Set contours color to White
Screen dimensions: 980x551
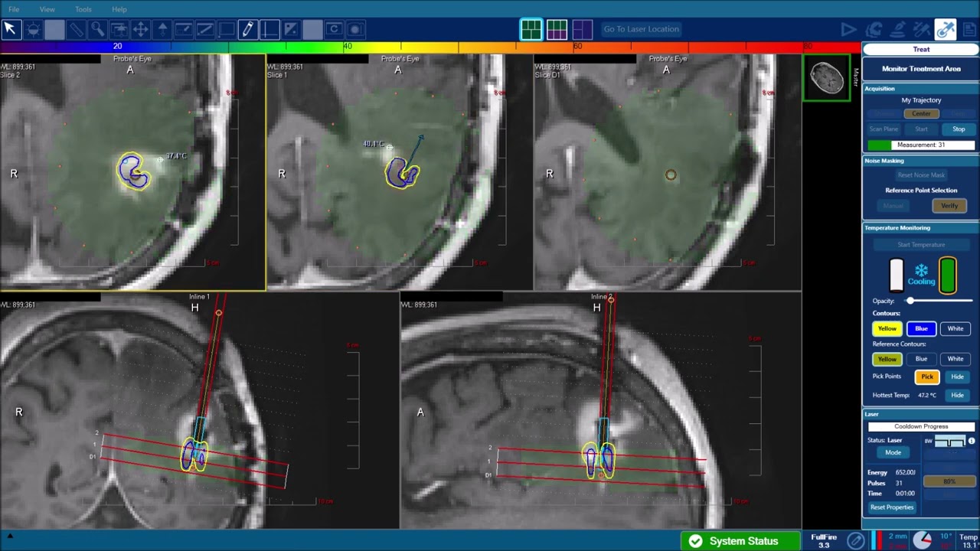click(955, 328)
